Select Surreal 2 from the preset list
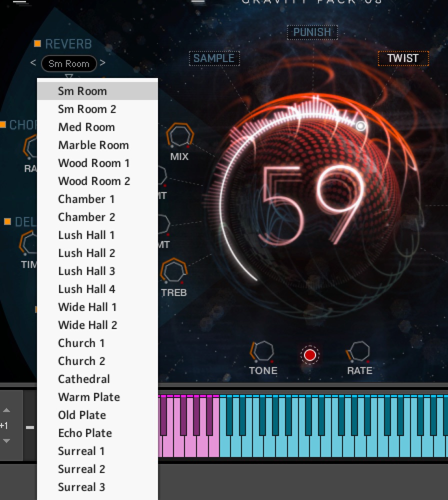Viewport: 448px width, 500px height. pos(81,469)
